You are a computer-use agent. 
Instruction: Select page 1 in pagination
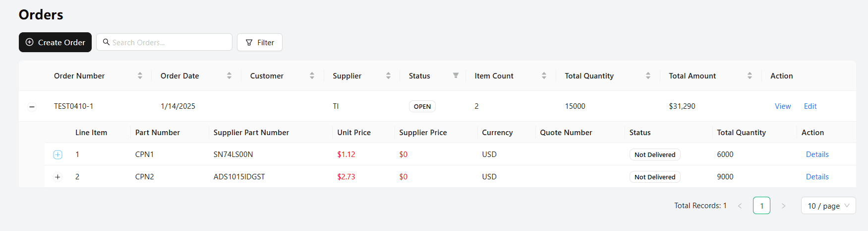coord(761,206)
